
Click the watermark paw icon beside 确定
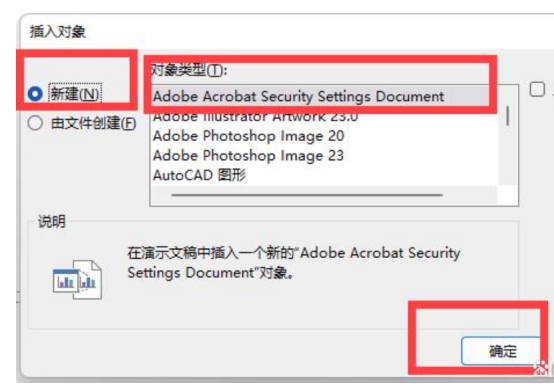(540, 367)
